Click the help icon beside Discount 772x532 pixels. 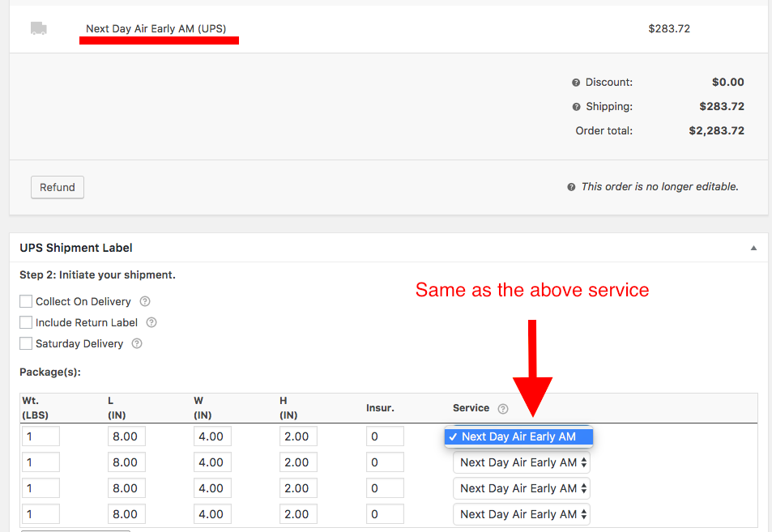575,82
